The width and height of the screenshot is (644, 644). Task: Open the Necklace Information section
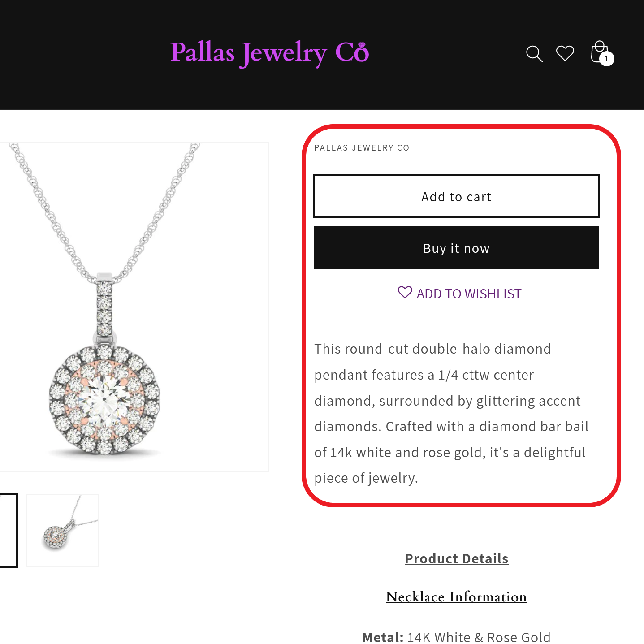(x=456, y=597)
